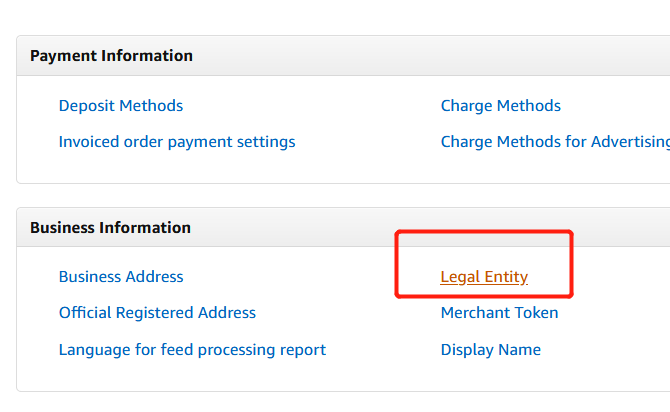Edit the business address information
The image size is (670, 412).
coord(121,277)
